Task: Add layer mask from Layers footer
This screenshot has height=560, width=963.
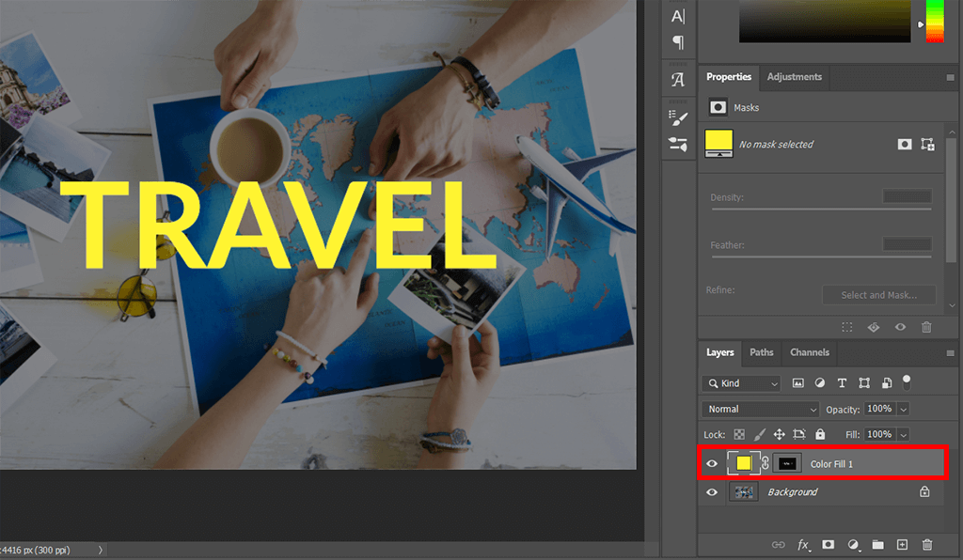Action: (828, 545)
